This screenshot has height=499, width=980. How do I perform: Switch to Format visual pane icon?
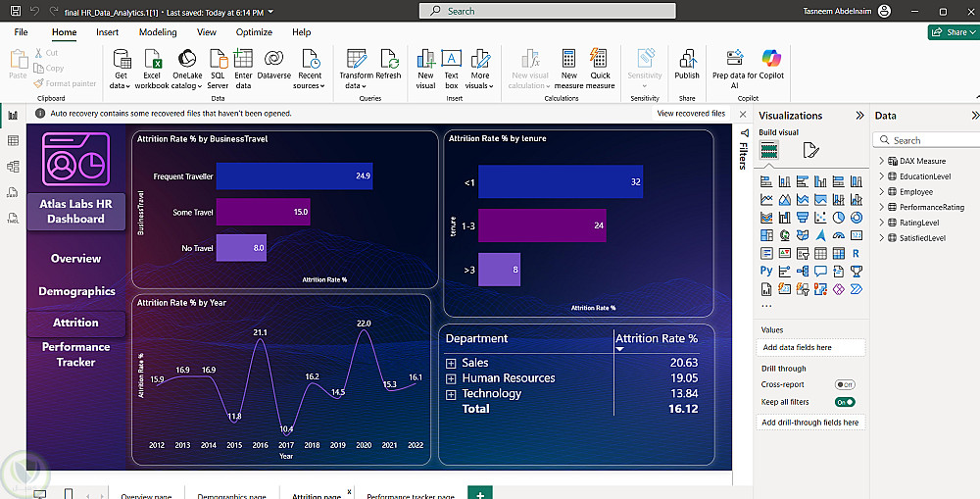pyautogui.click(x=810, y=150)
